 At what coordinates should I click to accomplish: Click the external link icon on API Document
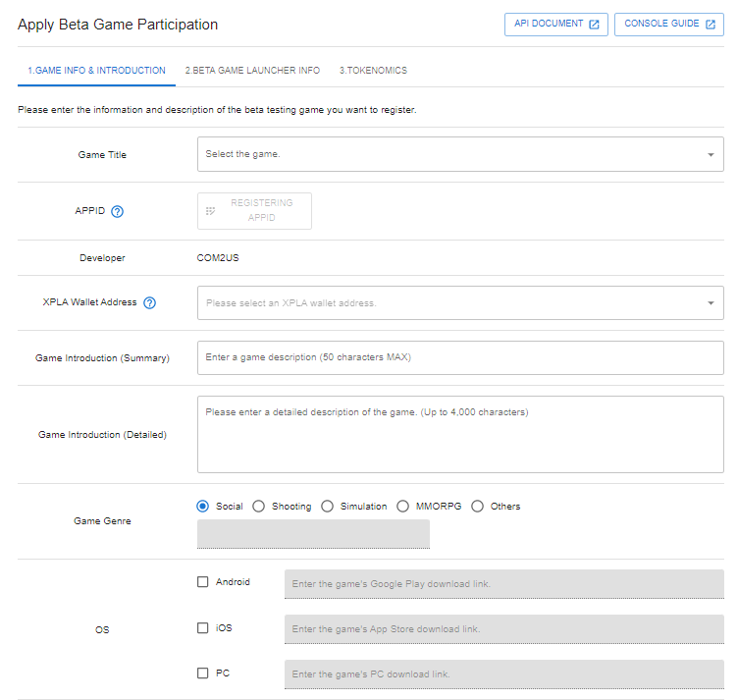pos(594,25)
